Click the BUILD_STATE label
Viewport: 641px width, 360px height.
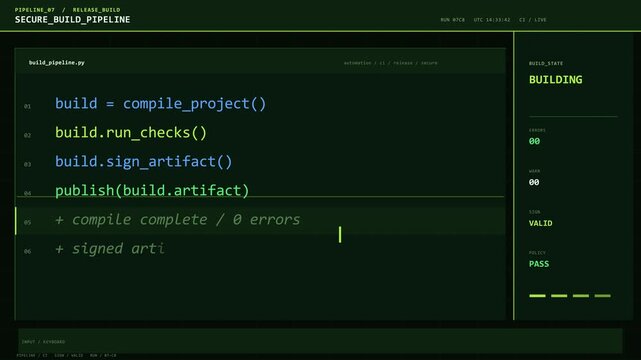click(546, 63)
